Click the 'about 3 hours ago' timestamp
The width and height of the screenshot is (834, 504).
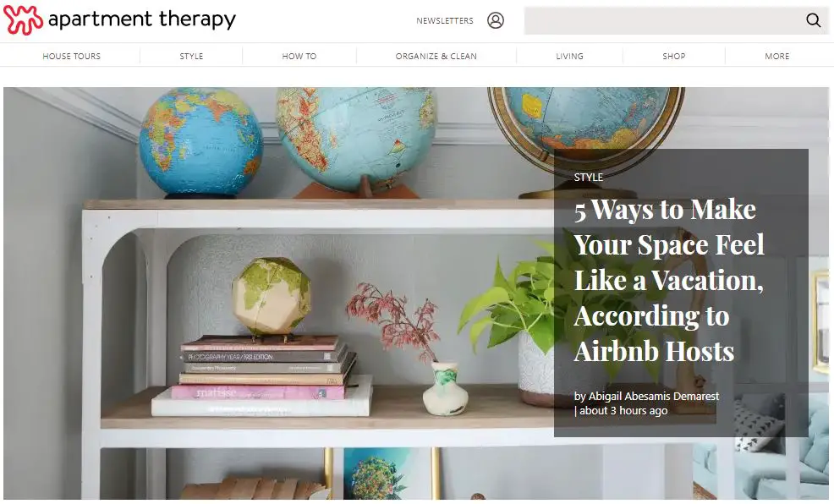click(x=623, y=410)
